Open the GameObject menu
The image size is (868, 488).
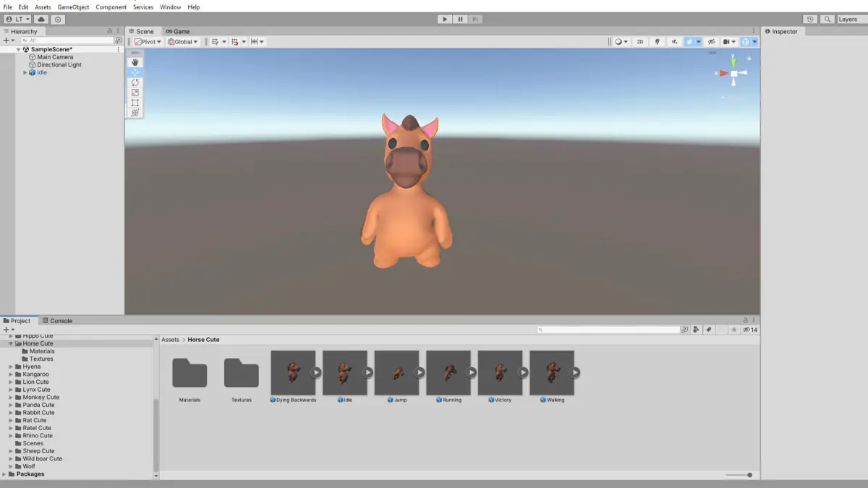(x=73, y=7)
